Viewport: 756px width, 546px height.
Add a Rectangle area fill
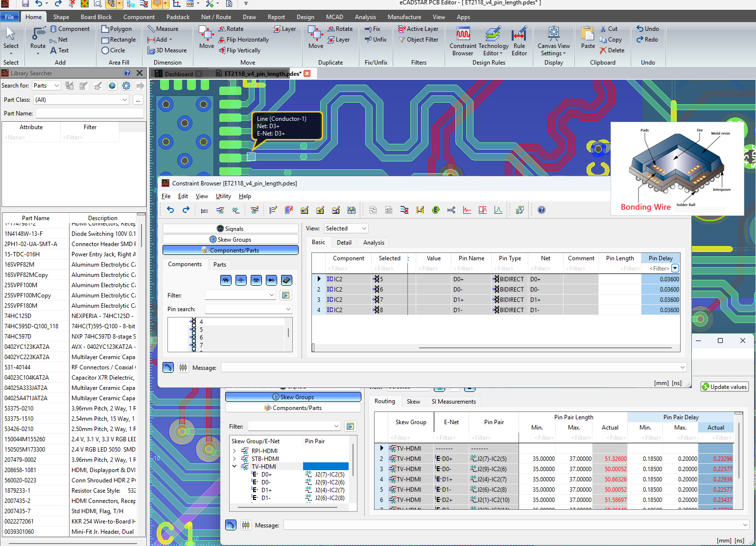pos(118,40)
